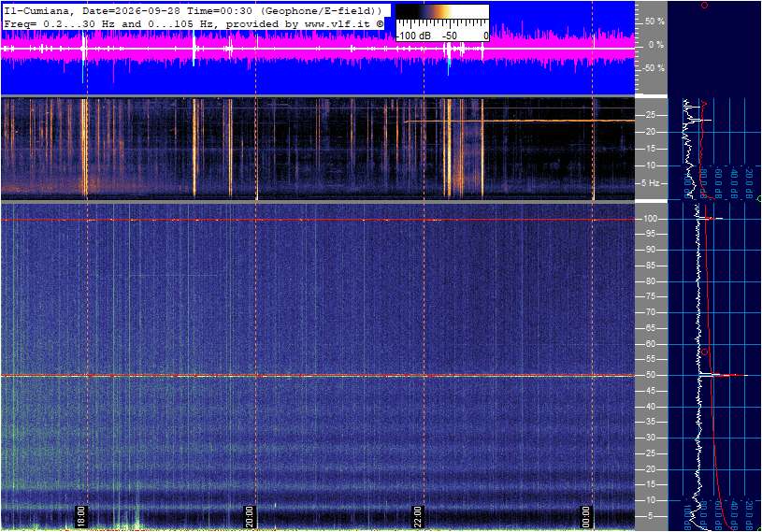Click the '90' frequency axis label
The image size is (762, 532).
tap(650, 250)
